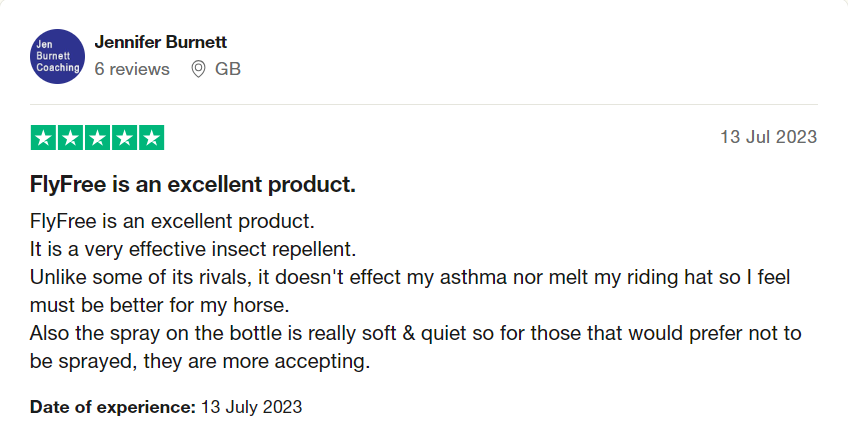
Task: Click the fifth green rating star
Action: click(151, 138)
